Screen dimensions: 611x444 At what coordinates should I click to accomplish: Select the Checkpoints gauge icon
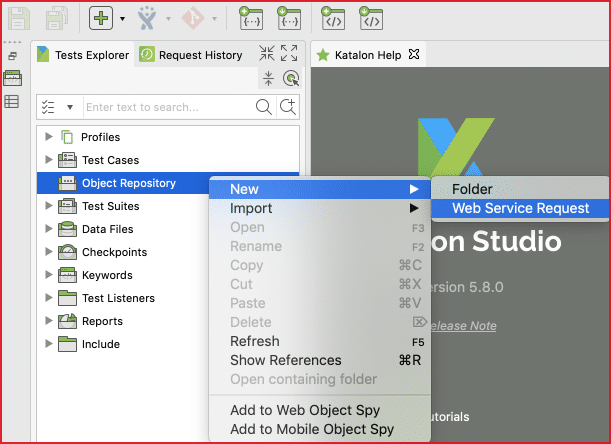click(x=67, y=252)
